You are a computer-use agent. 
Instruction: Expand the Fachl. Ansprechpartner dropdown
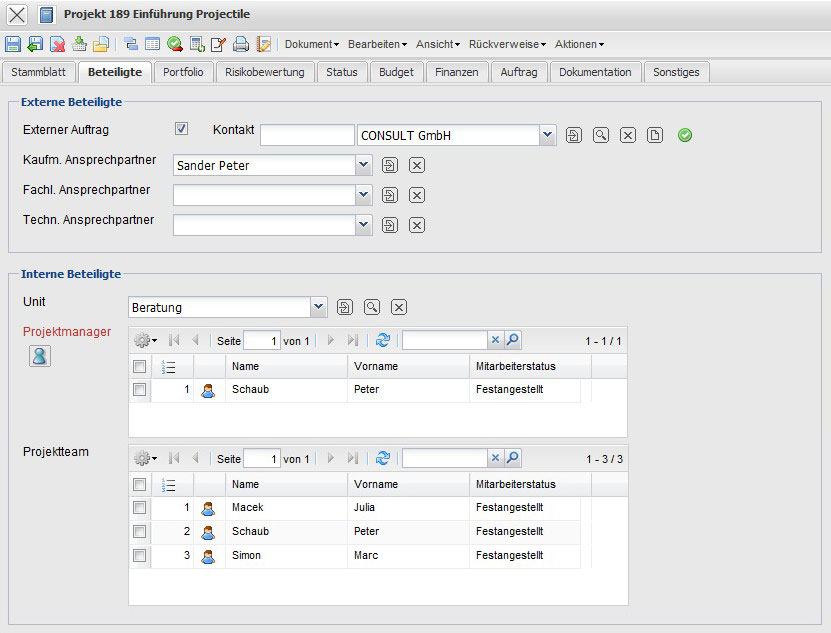[x=364, y=195]
